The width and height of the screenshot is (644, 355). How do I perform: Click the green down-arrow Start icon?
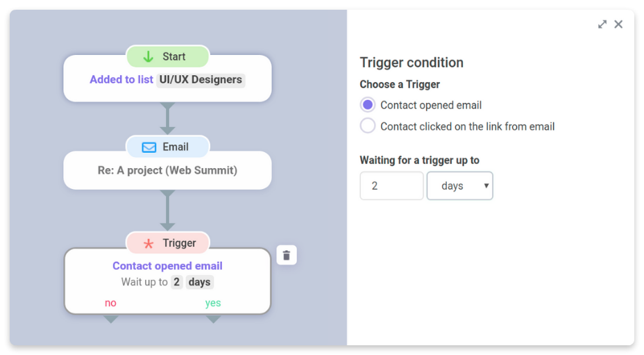[x=149, y=57]
